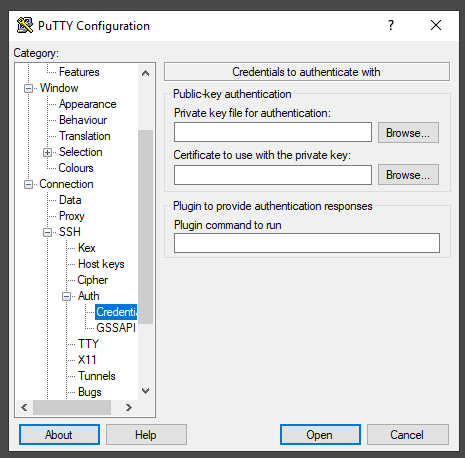Focus the Private key file text field
Image resolution: width=465 pixels, height=458 pixels.
tap(273, 132)
